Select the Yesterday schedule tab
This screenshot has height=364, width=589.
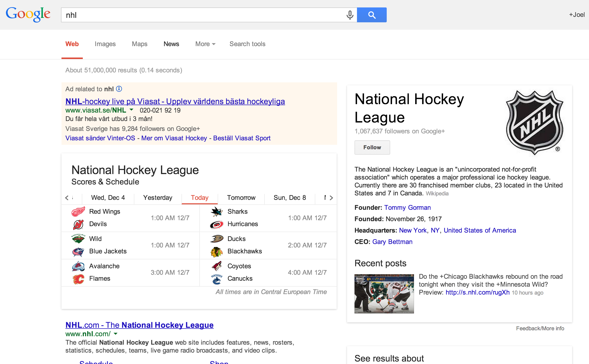[x=158, y=198]
